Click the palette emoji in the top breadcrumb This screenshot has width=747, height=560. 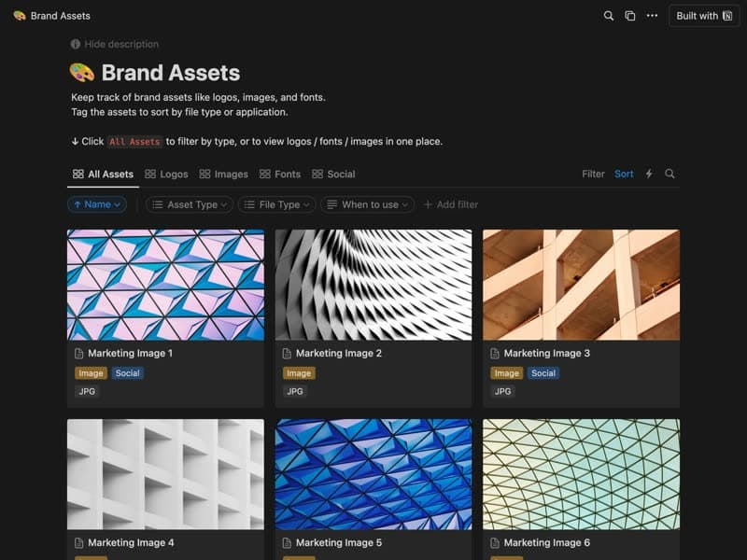click(x=20, y=16)
